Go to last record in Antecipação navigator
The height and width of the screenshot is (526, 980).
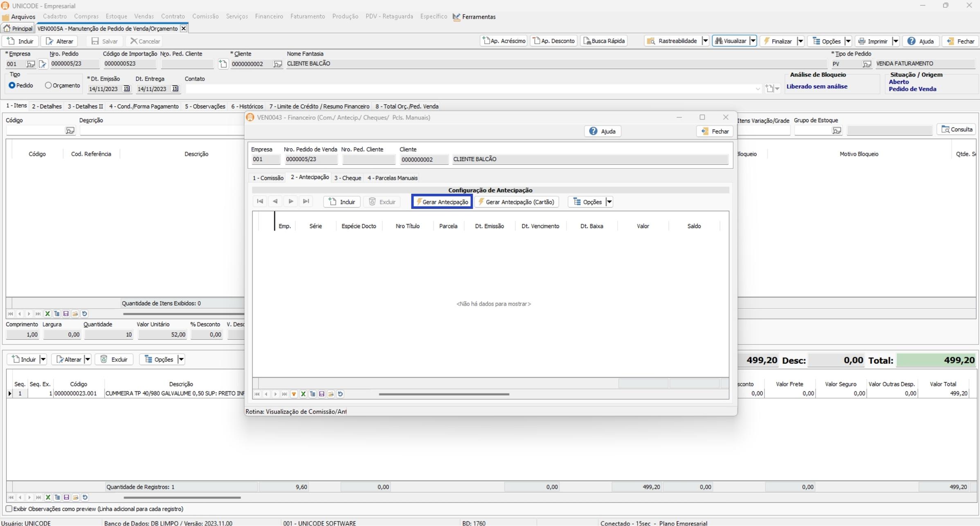point(306,202)
